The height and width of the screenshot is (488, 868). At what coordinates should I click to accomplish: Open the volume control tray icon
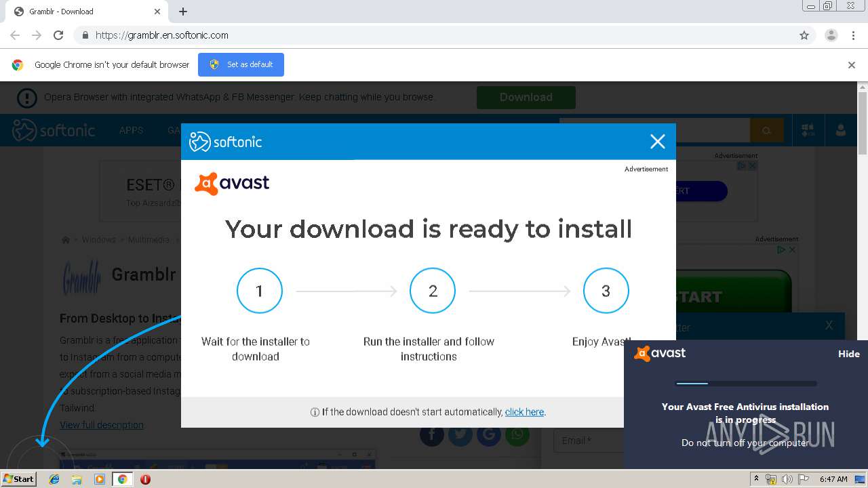tap(787, 479)
